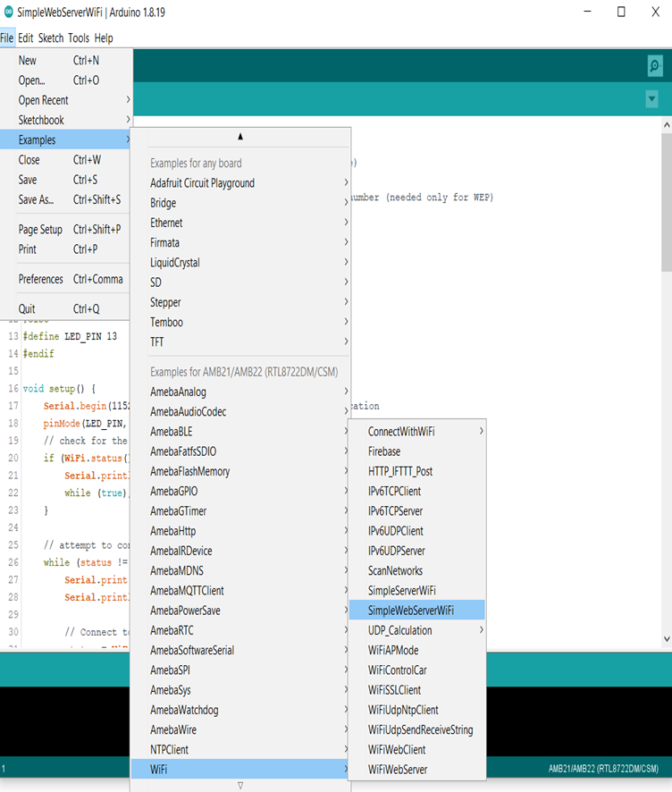672x792 pixels.
Task: Select the Firebase example
Action: coord(384,451)
